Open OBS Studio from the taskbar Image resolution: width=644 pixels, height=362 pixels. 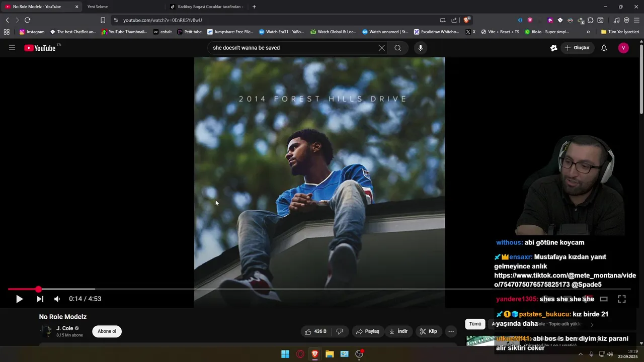tap(359, 354)
